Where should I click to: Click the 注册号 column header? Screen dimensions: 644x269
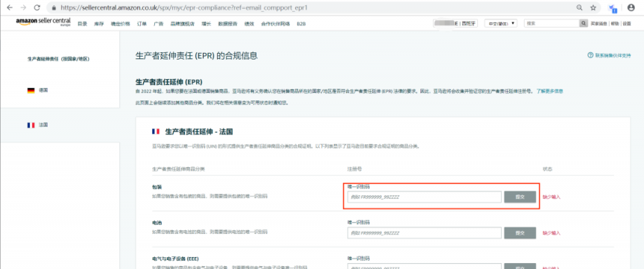click(354, 169)
